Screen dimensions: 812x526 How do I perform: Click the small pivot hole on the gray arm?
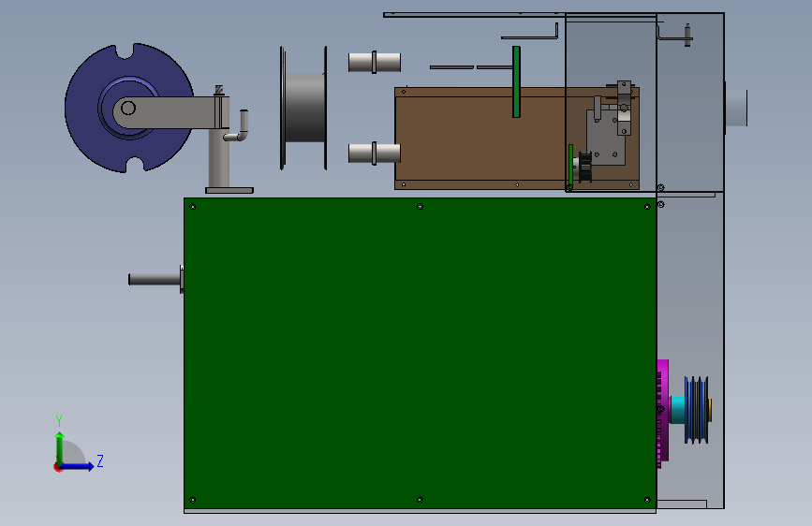pyautogui.click(x=128, y=109)
